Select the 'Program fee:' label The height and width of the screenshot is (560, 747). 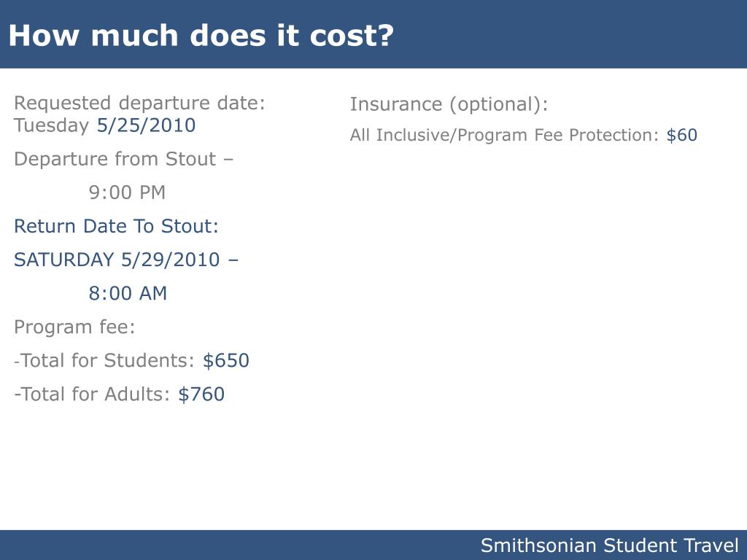point(74,327)
